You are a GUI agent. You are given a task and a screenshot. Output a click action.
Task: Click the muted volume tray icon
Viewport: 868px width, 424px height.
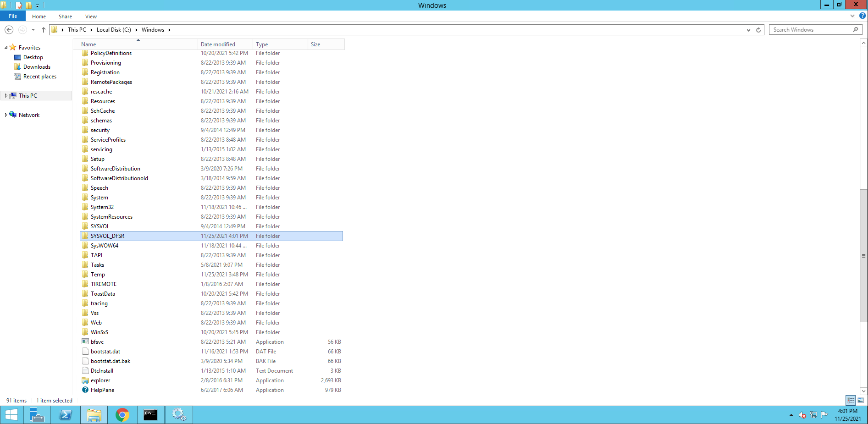[x=802, y=415]
